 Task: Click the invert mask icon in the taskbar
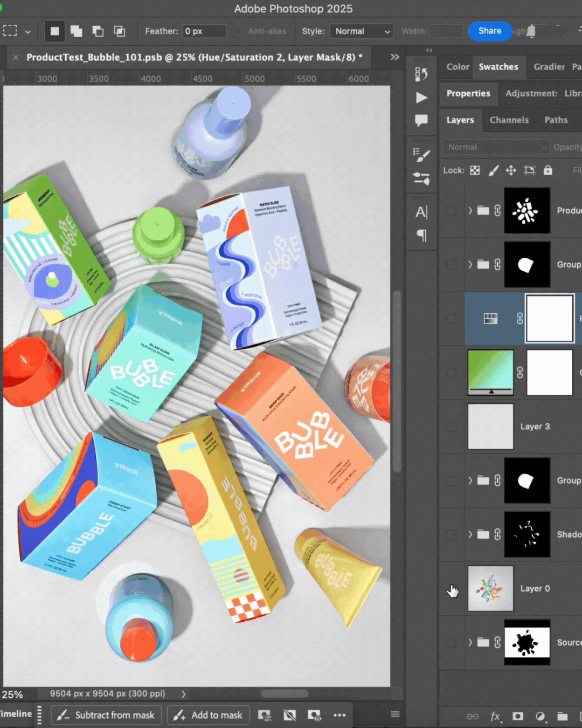pos(289,715)
